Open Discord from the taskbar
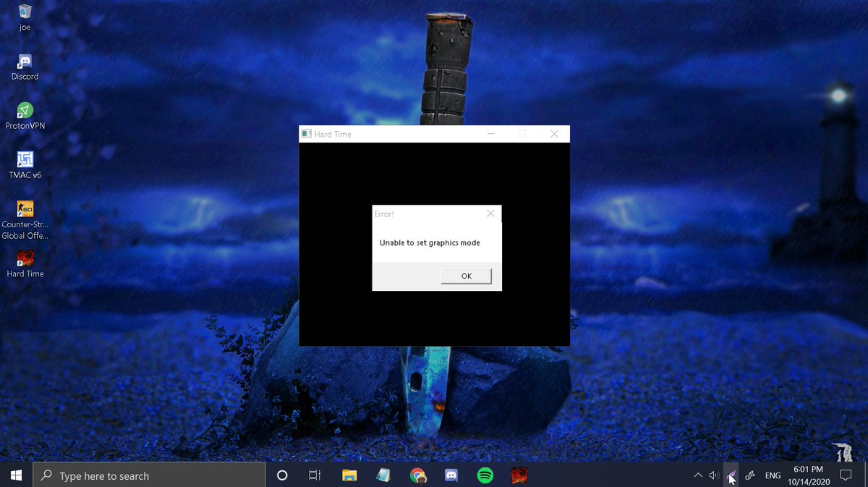Viewport: 868px width, 487px height. point(451,475)
